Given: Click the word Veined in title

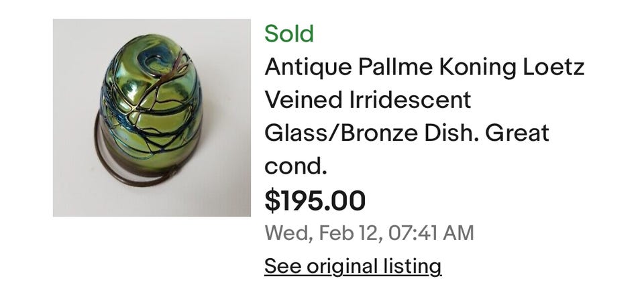Looking at the screenshot, I should coord(302,100).
